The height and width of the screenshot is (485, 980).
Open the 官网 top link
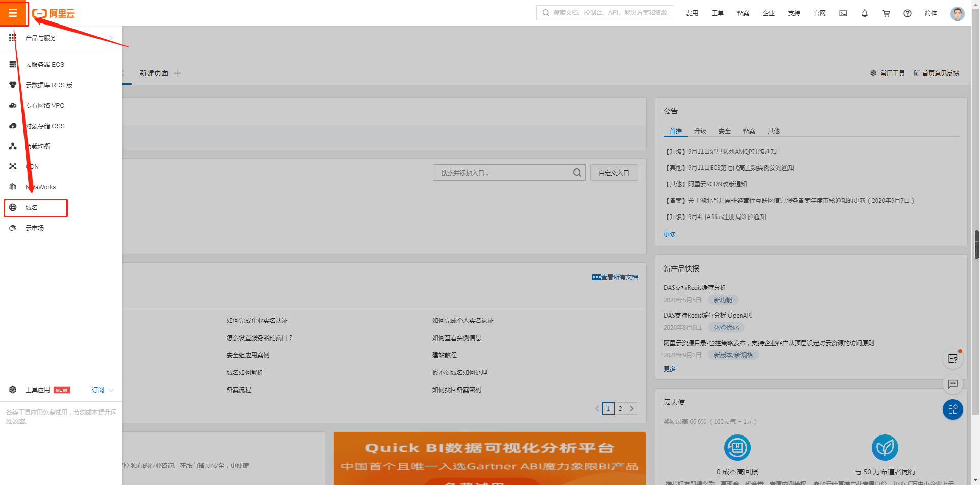tap(820, 13)
